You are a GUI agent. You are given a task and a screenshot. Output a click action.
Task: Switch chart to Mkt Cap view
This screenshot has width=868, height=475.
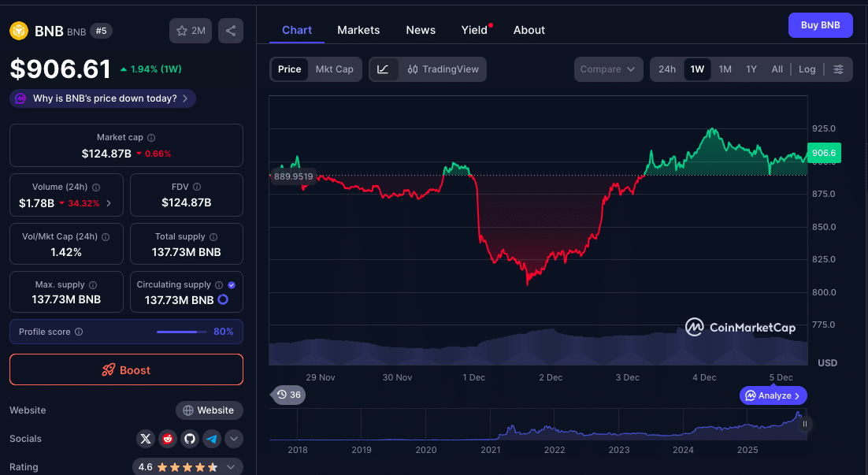335,69
